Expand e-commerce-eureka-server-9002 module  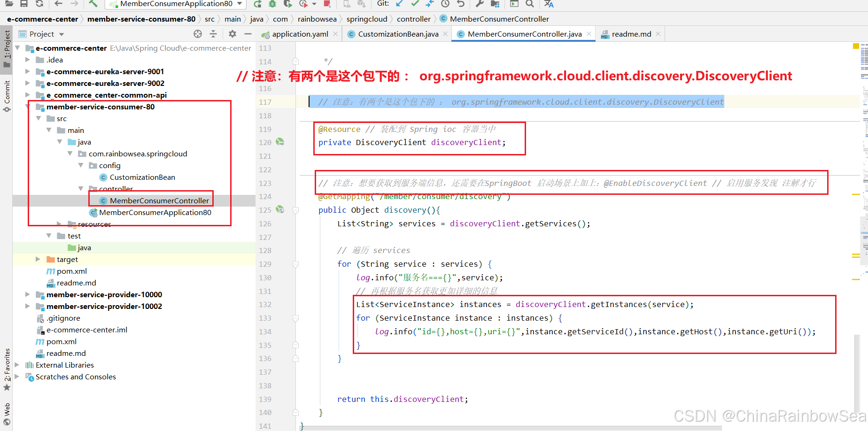[28, 83]
